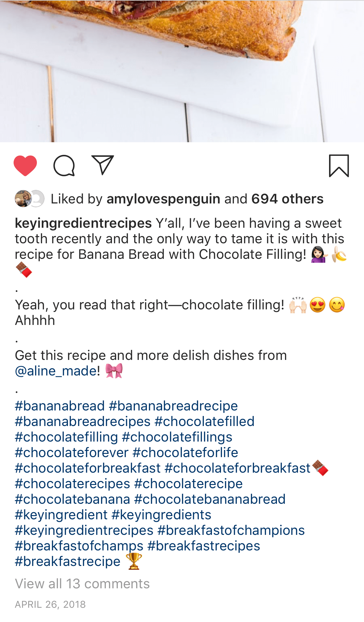The image size is (364, 622).
Task: Open the #breakfastrecipes hashtag
Action: point(204,546)
